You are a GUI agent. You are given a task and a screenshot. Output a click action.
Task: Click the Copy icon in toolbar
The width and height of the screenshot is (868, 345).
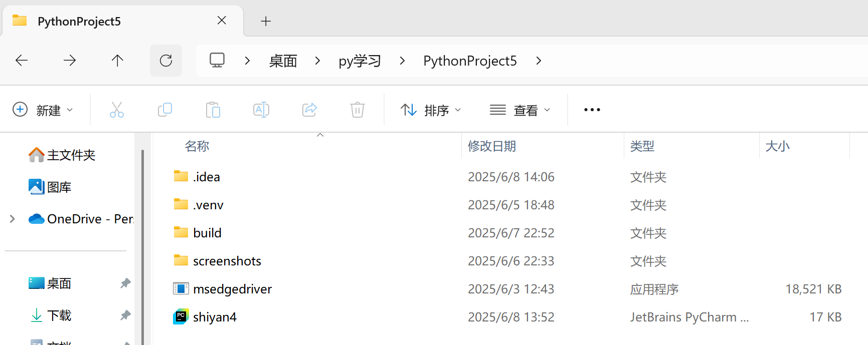coord(164,110)
